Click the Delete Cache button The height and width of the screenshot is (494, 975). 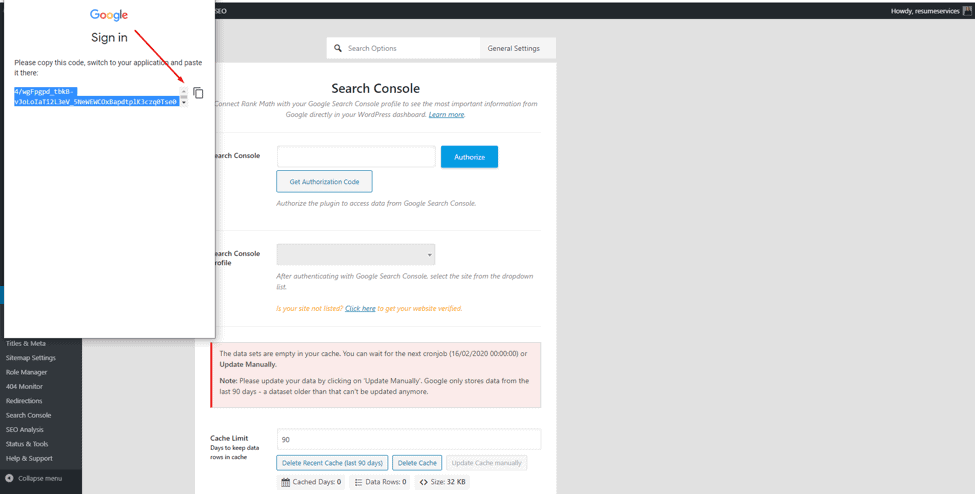pyautogui.click(x=417, y=463)
